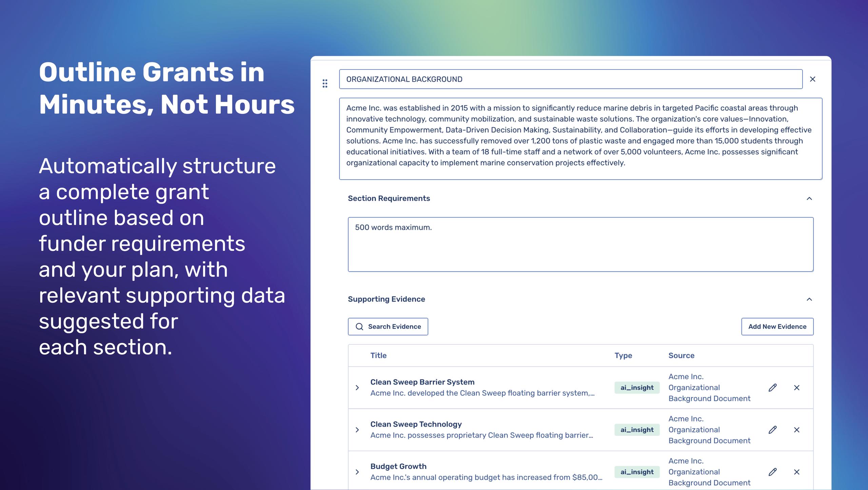Focus the 500 words maximum requirements box
This screenshot has width=868, height=490.
coord(580,244)
